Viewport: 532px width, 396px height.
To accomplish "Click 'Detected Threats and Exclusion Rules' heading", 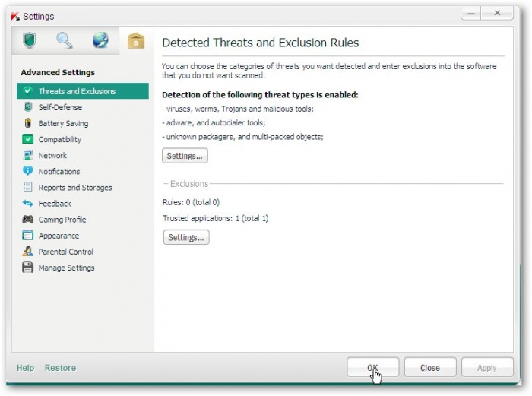I will [260, 43].
